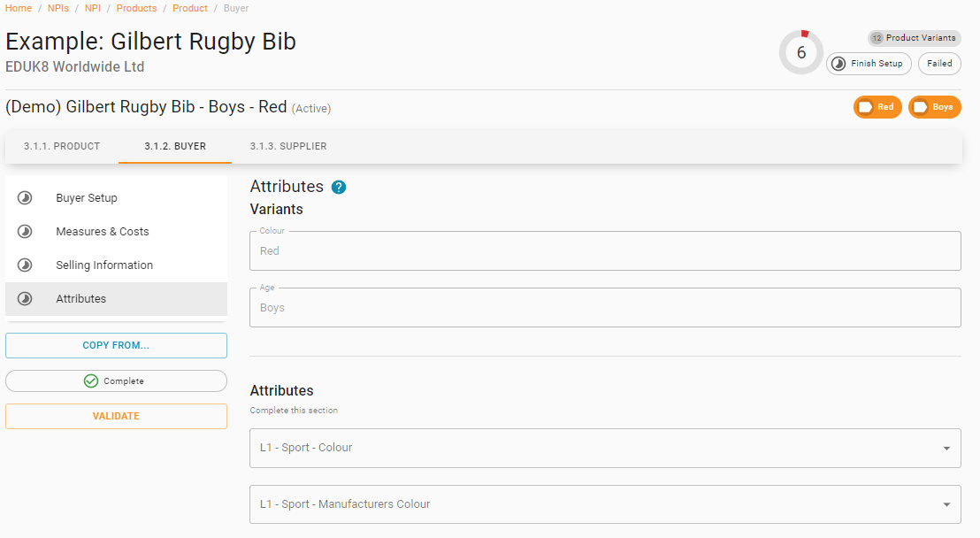Go to the Products breadcrumb link
The width and height of the screenshot is (980, 538).
[136, 8]
